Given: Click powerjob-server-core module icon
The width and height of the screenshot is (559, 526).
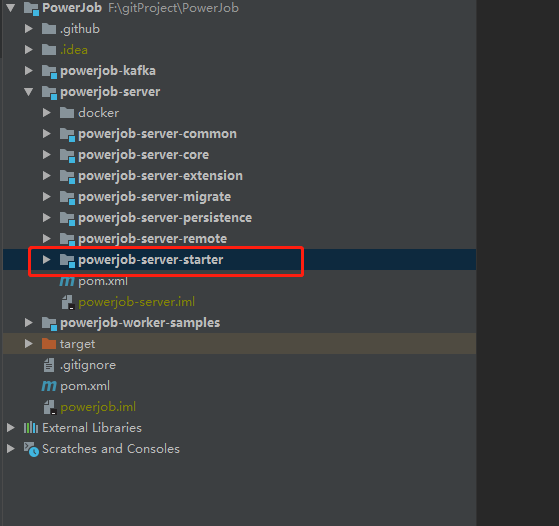Looking at the screenshot, I should (x=67, y=155).
